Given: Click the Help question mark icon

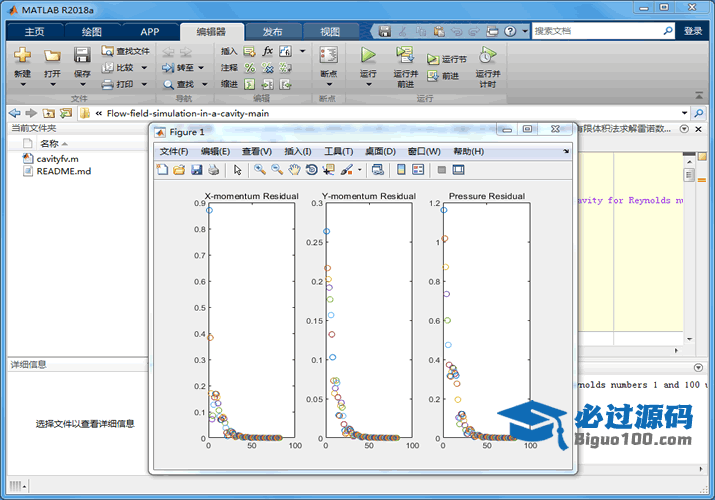Looking at the screenshot, I should [x=510, y=31].
